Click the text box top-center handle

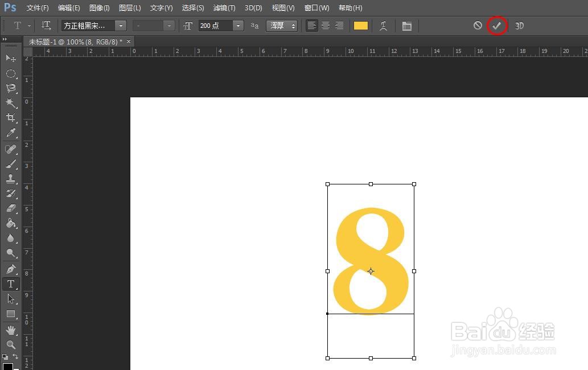[x=371, y=184]
